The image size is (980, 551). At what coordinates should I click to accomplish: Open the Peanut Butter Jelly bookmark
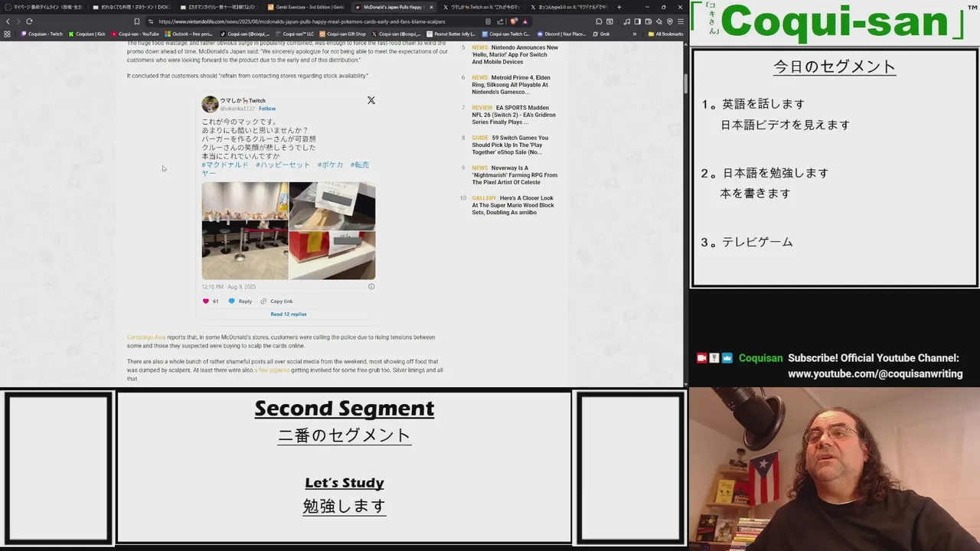(x=451, y=34)
